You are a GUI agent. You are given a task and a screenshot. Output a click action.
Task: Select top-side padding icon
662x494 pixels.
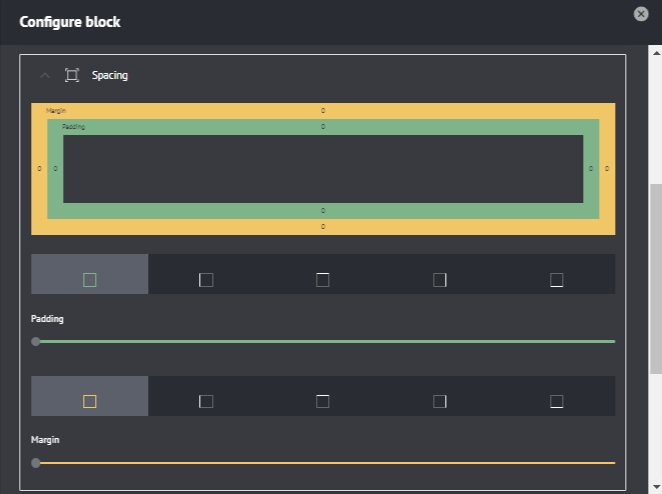pyautogui.click(x=323, y=280)
